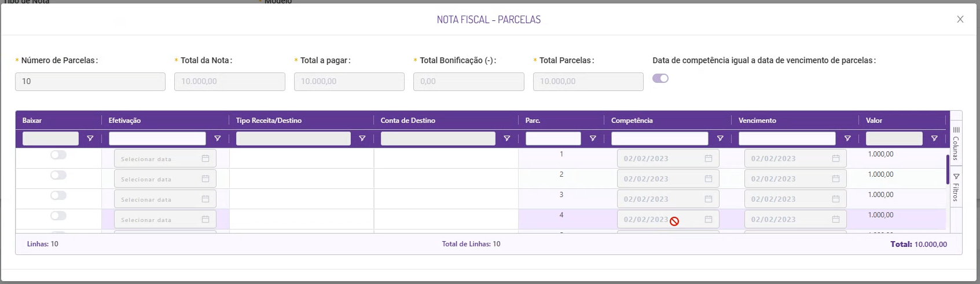This screenshot has width=980, height=284.
Task: Open the Tipo Receita/Destino column filter icon
Action: click(x=362, y=139)
